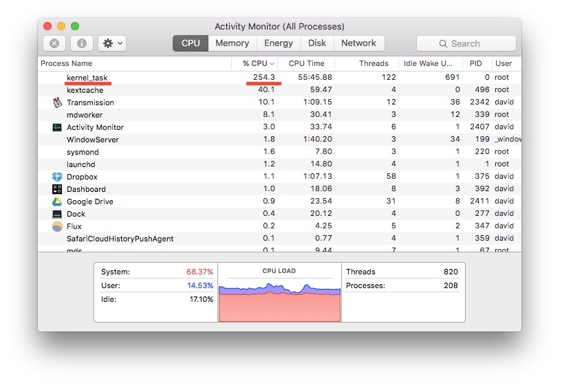Click the window title Activity Monitor (All Processes)

click(279, 27)
